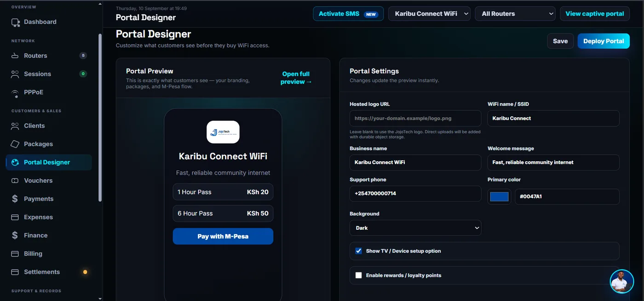Screen dimensions: 644x301
Task: Click 'Karibu Connect WiFi' heading in preview
Action: click(x=223, y=156)
